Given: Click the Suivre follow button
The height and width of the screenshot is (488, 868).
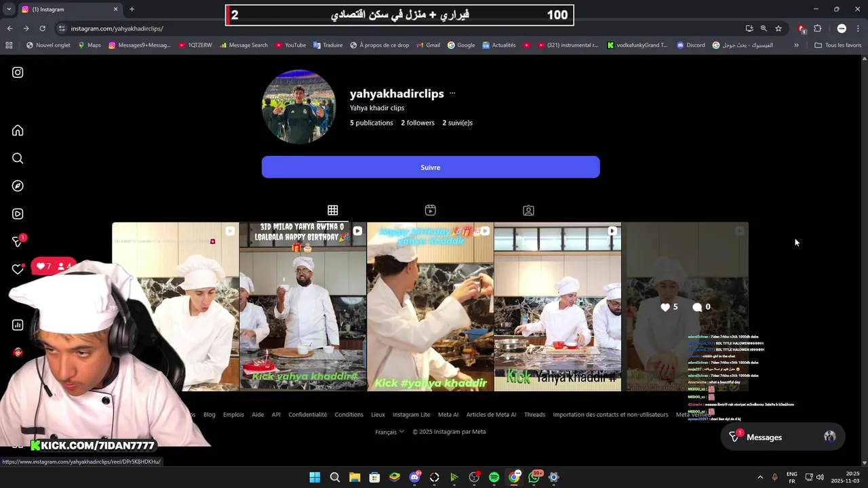Looking at the screenshot, I should pyautogui.click(x=431, y=167).
